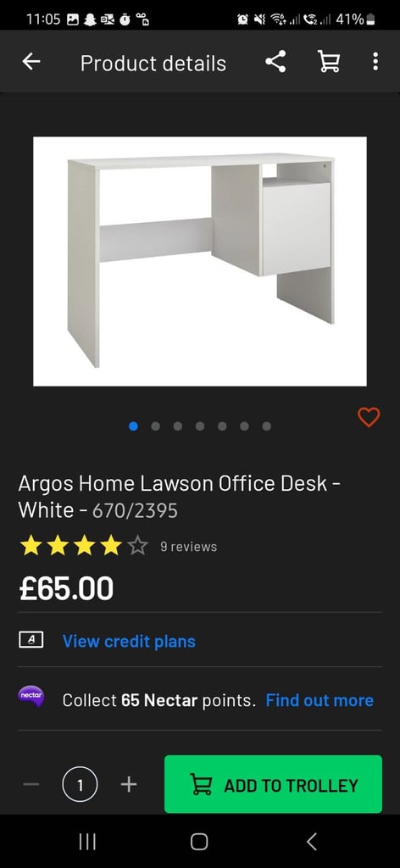Image resolution: width=400 pixels, height=868 pixels.
Task: Increase quantity with the plus button
Action: pyautogui.click(x=128, y=784)
